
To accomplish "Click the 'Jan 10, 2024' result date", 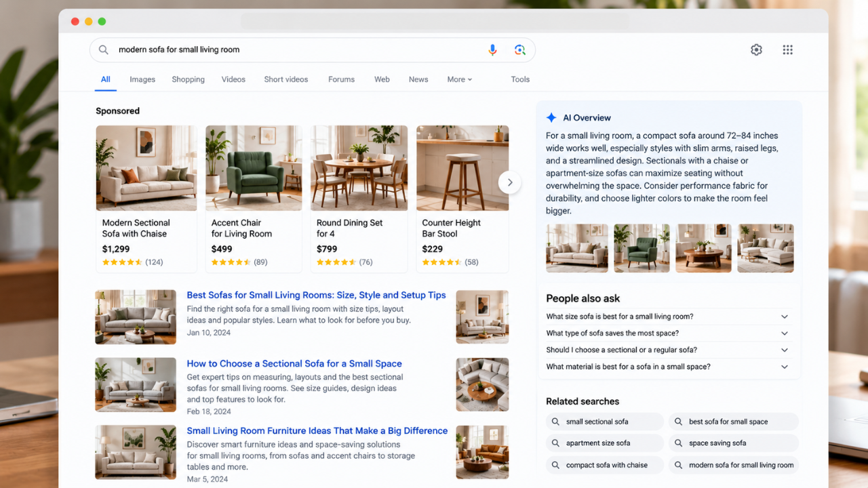I will pos(209,333).
